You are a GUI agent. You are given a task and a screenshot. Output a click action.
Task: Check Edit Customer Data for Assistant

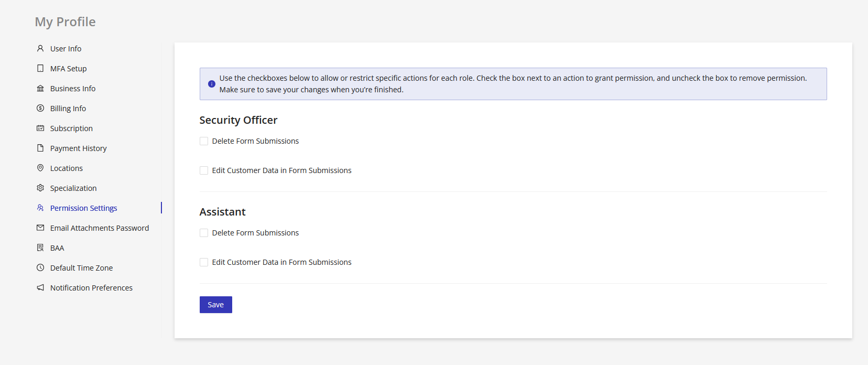pos(204,262)
